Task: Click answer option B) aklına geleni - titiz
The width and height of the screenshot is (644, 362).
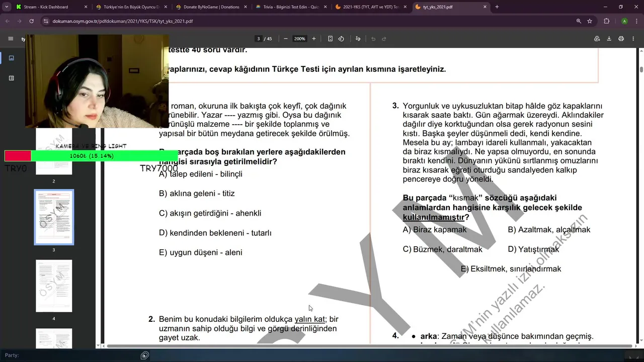Action: click(x=197, y=194)
